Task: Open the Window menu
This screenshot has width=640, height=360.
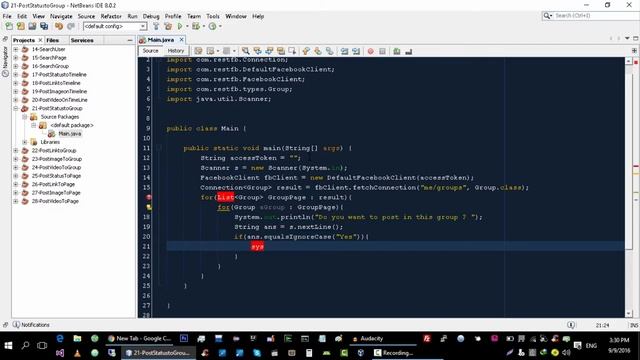Action: 236,16
